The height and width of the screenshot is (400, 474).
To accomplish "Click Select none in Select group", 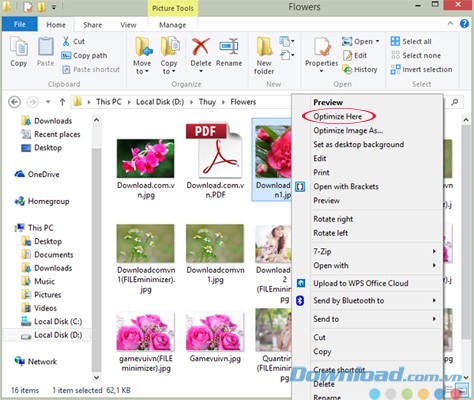I will tap(416, 55).
